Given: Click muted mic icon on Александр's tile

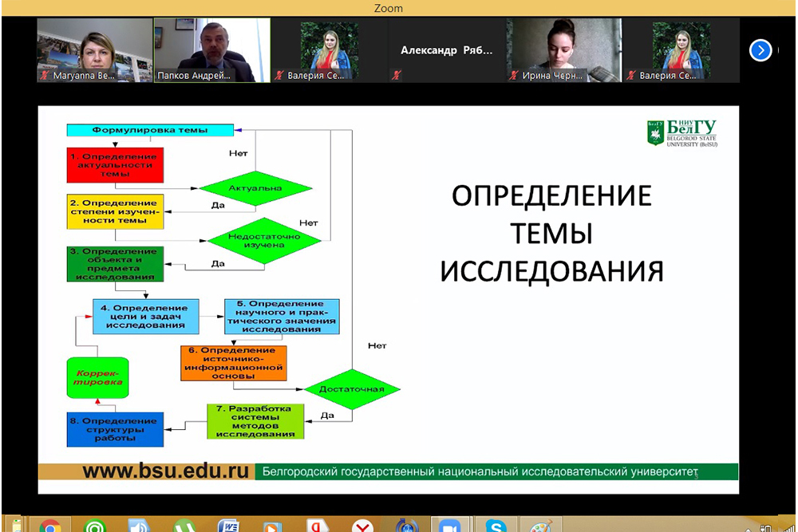Looking at the screenshot, I should click(x=397, y=76).
